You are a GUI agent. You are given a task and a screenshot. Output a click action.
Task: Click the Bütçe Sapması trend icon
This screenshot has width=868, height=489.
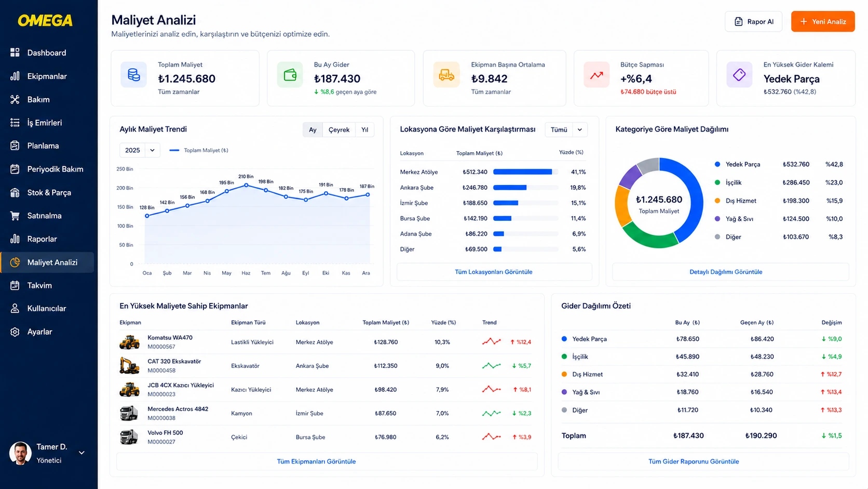596,75
